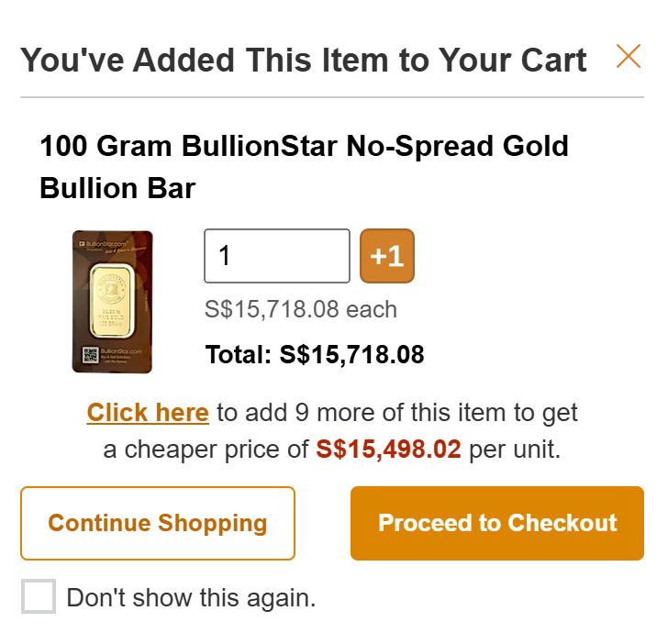Click the S$15,718.08 each unit price

300,309
